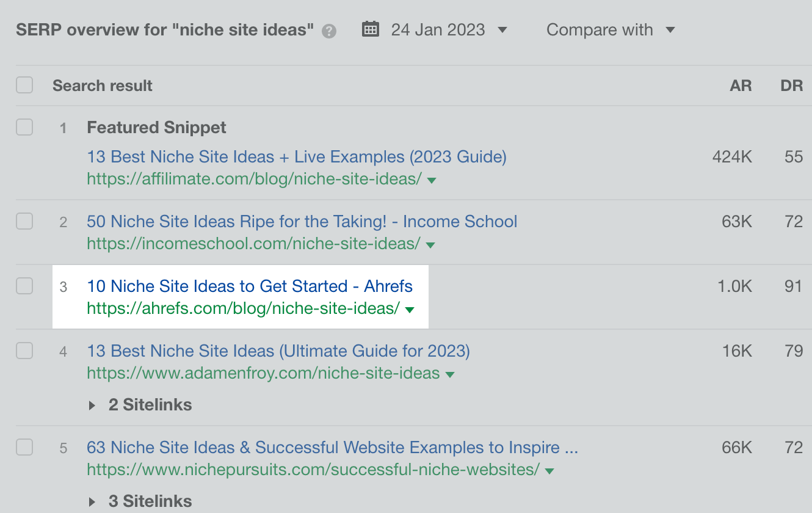812x513 pixels.
Task: Sort results by the DR column
Action: (791, 85)
